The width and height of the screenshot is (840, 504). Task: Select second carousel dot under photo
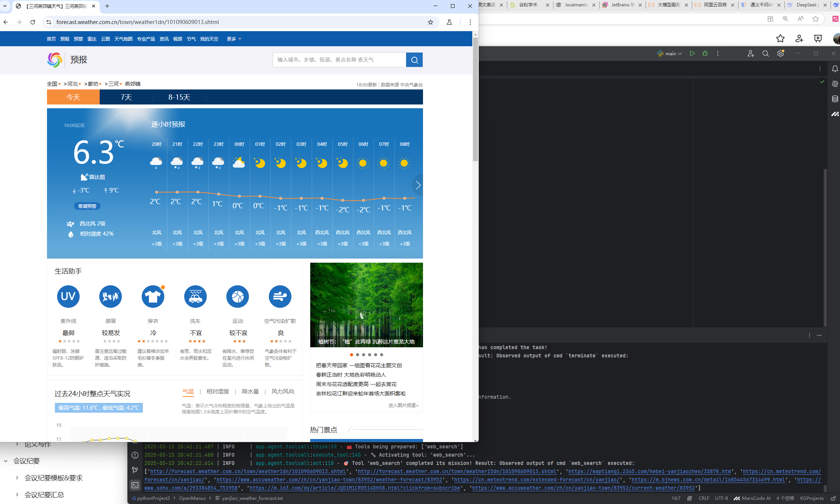coord(357,355)
